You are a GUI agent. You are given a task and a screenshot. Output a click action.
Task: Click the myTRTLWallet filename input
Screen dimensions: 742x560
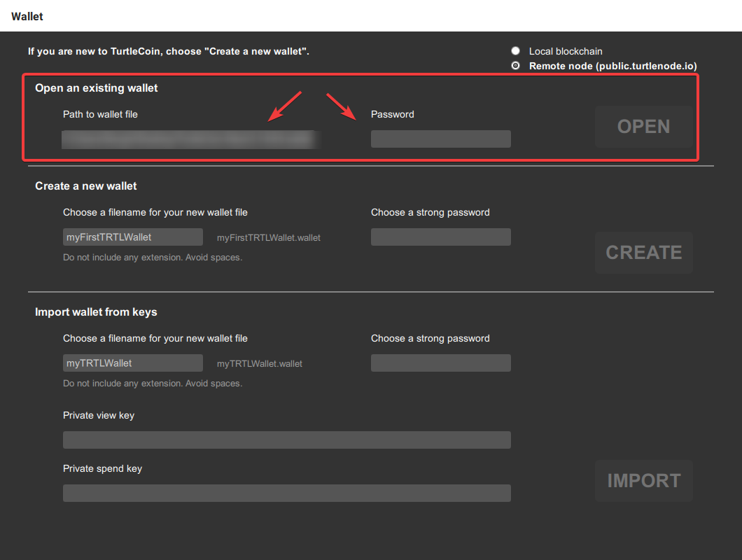click(x=132, y=363)
